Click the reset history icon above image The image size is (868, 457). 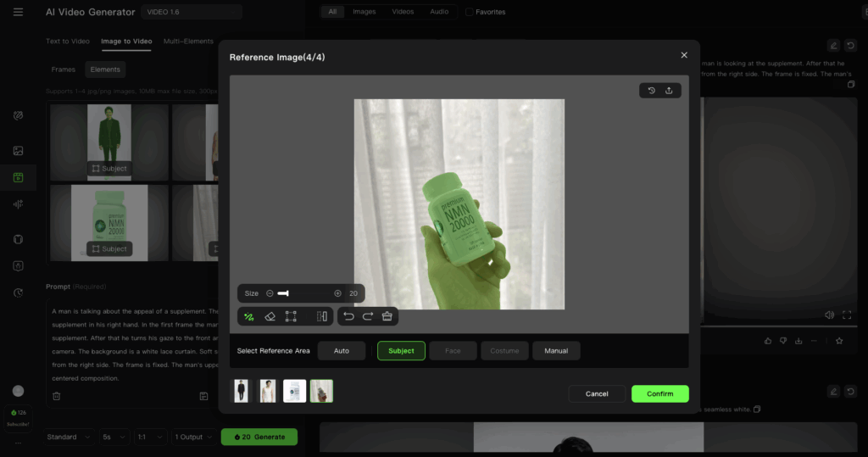(651, 91)
